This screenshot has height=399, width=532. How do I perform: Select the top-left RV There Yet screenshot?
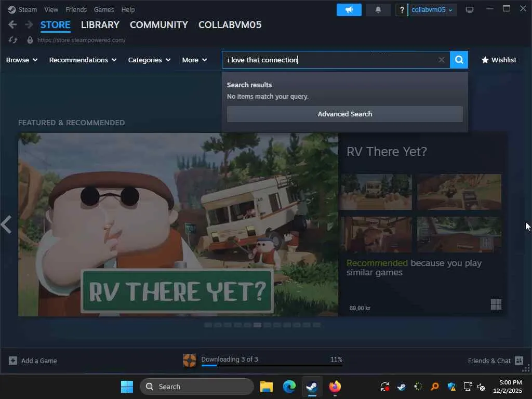coord(376,192)
